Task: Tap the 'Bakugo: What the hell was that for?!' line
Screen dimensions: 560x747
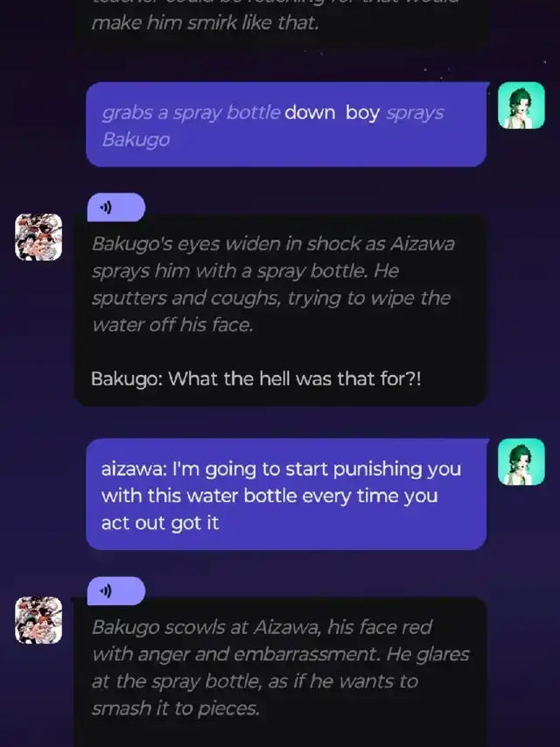Action: click(256, 379)
